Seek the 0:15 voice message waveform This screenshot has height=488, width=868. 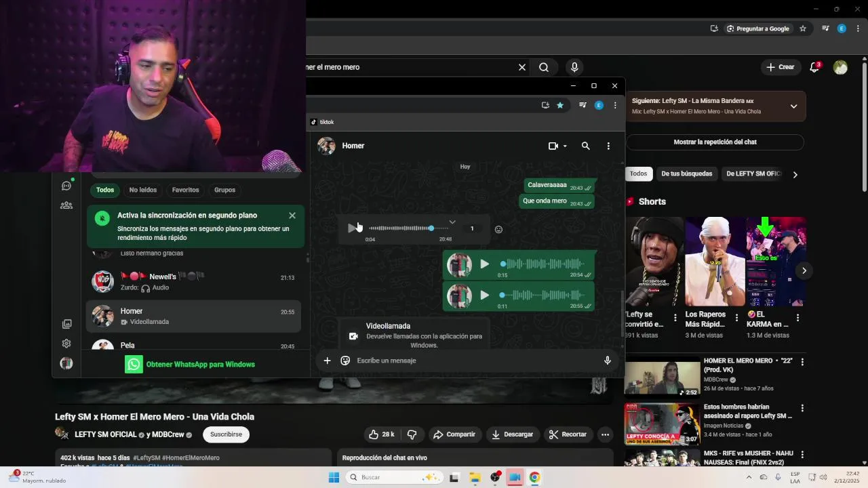pos(542,264)
